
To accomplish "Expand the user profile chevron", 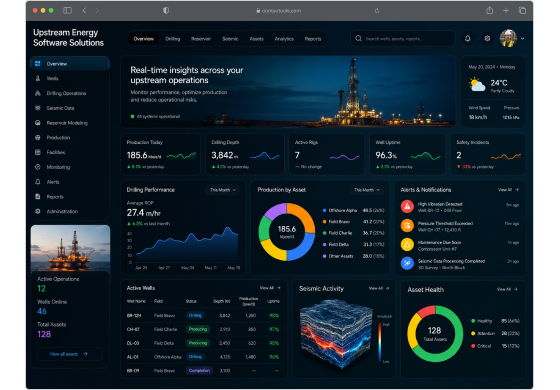I will coord(522,39).
